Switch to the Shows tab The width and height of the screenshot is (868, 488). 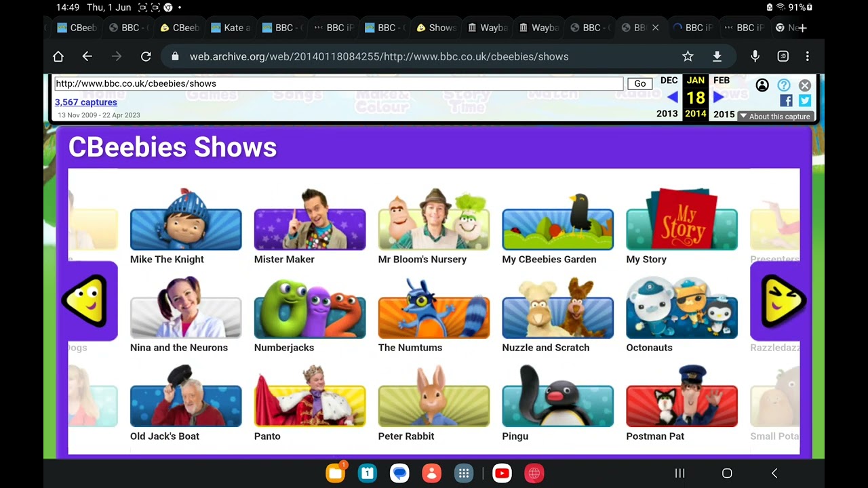tap(436, 28)
